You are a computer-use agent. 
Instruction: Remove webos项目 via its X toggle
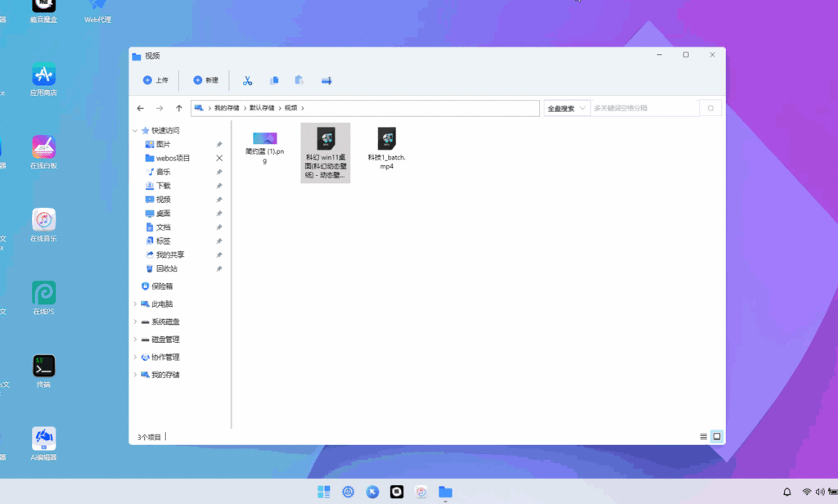pos(219,158)
